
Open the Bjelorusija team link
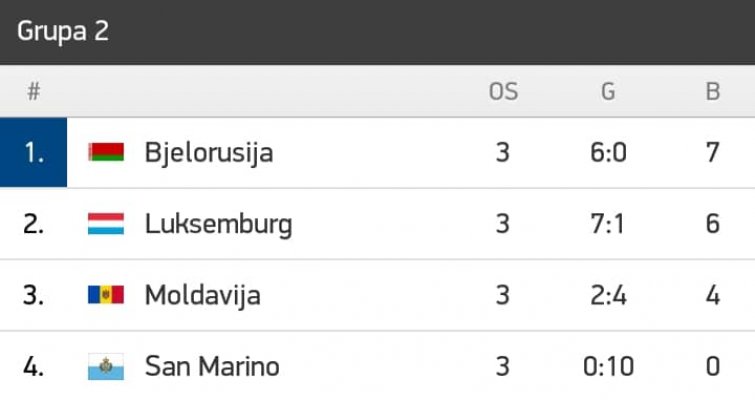click(x=208, y=153)
